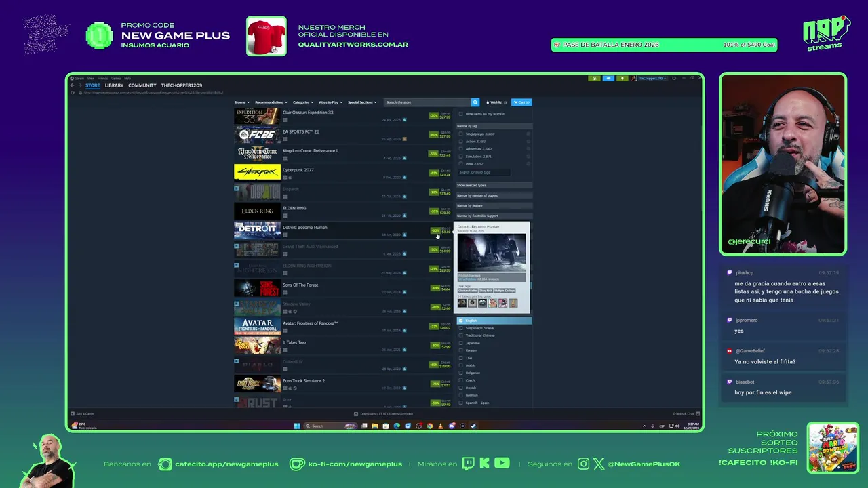868x488 pixels.
Task: Click the Detroit Become Human thumbnail
Action: click(257, 230)
